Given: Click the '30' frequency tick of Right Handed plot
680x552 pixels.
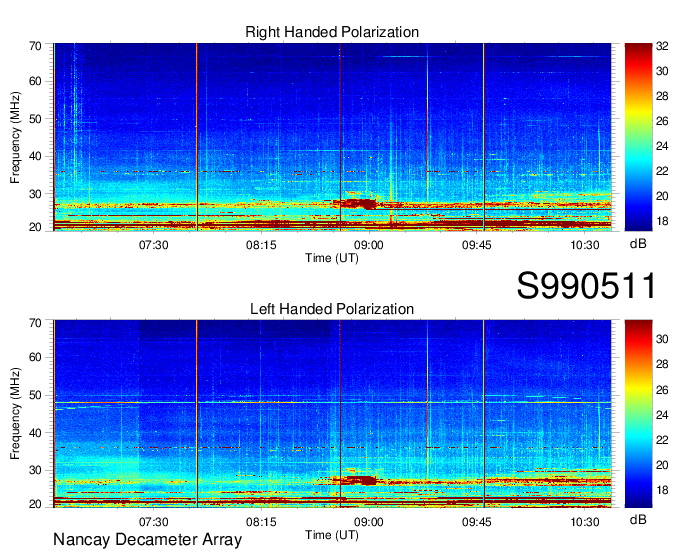Looking at the screenshot, I should [35, 194].
